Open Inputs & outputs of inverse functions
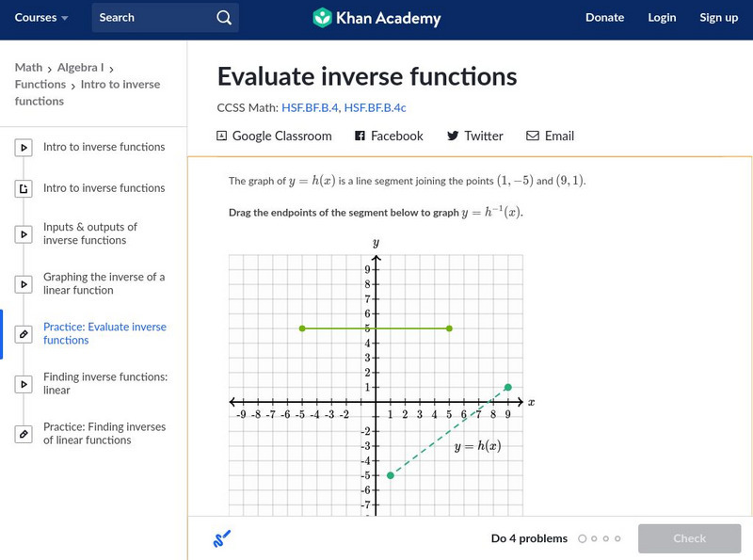753x560 pixels. 90,233
